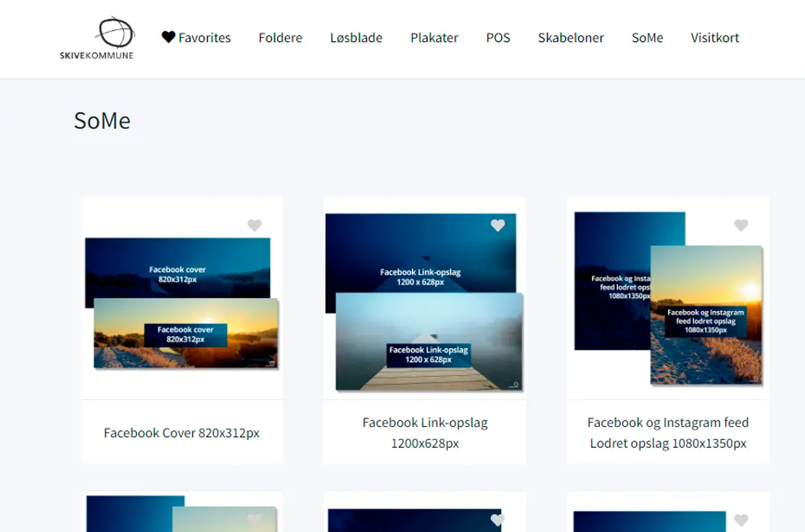Favorite the Instagram feed Lodret opslag card

point(740,225)
